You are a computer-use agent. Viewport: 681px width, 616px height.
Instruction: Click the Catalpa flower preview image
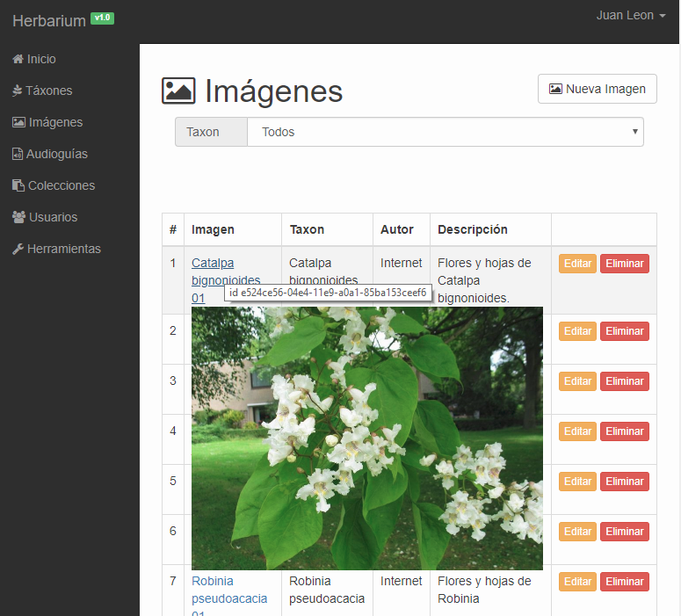tap(366, 438)
